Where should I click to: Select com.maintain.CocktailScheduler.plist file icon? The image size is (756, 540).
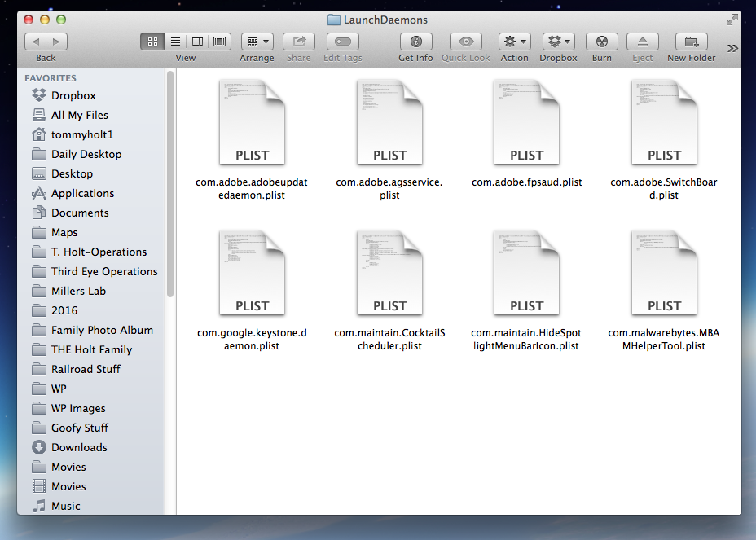pyautogui.click(x=389, y=273)
